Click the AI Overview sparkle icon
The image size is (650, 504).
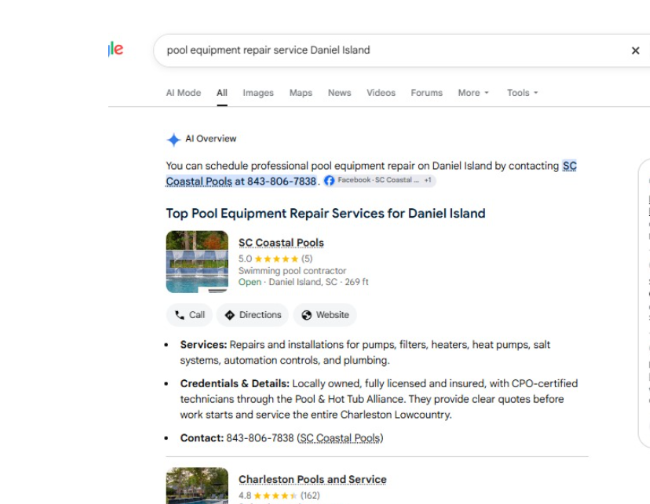(174, 139)
